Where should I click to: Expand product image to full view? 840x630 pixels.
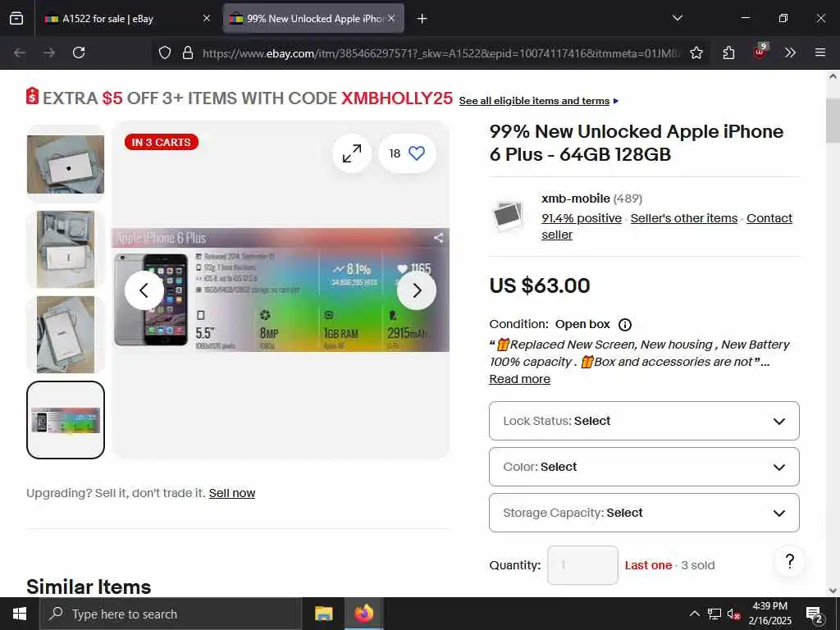click(352, 153)
